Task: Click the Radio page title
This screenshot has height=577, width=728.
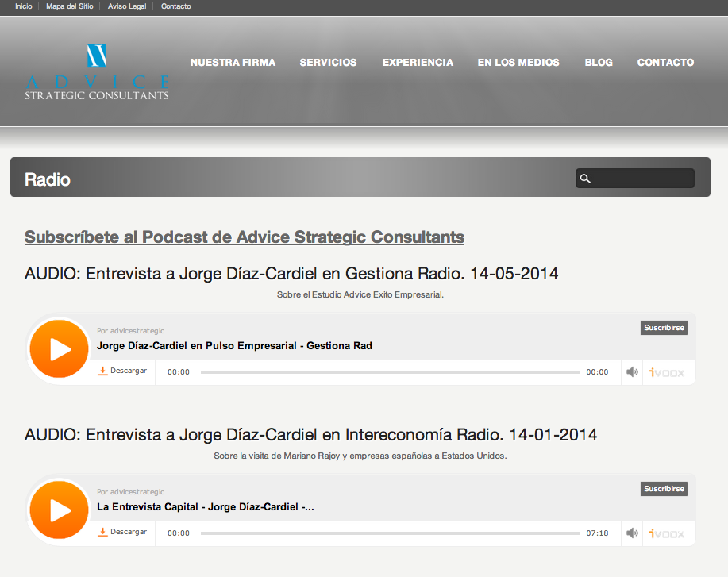Action: click(48, 179)
